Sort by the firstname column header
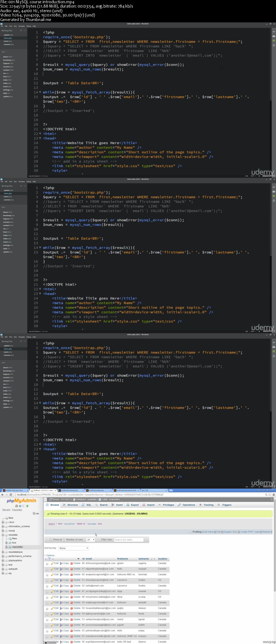The width and height of the screenshot is (276, 644). pos(123,559)
